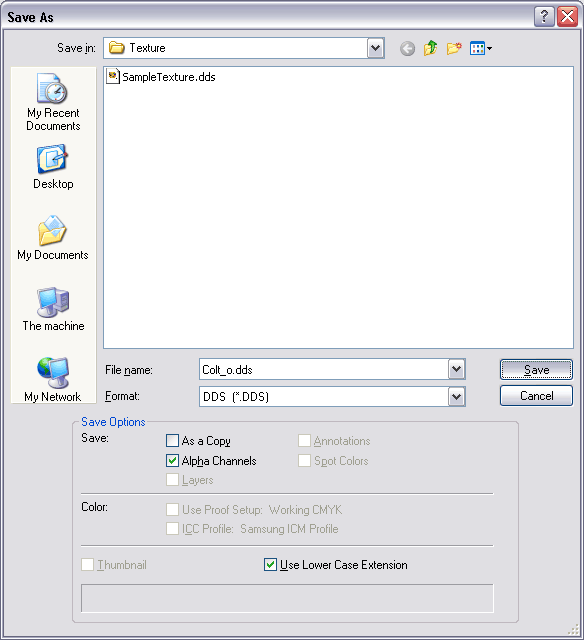Enable the As a Copy checkbox
584x640 pixels.
172,441
